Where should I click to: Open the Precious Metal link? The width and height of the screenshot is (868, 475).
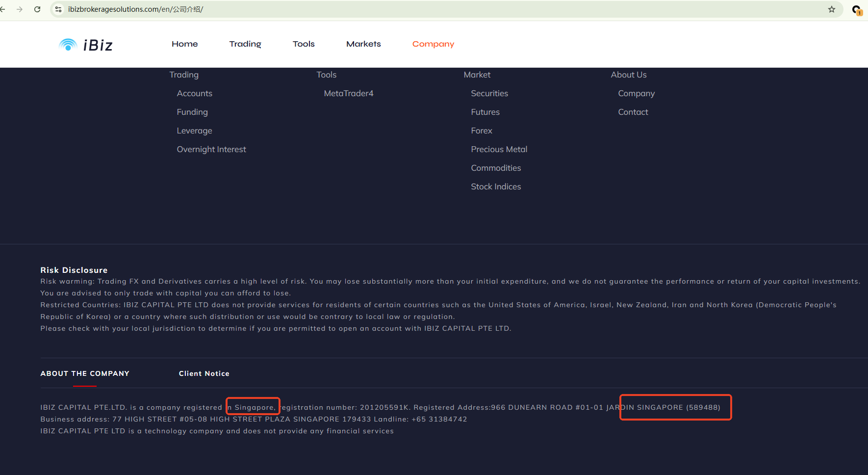(x=499, y=150)
